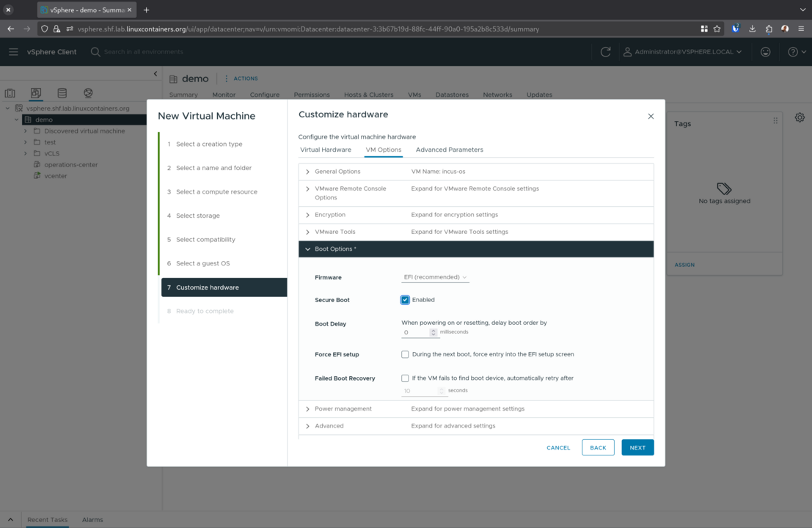Select the Storage inventory icon
This screenshot has height=528, width=812.
coord(62,93)
